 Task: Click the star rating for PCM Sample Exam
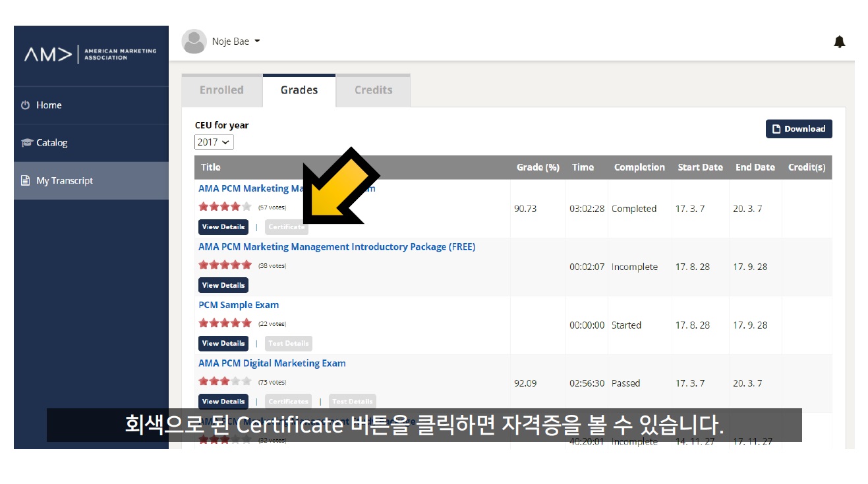click(x=225, y=323)
